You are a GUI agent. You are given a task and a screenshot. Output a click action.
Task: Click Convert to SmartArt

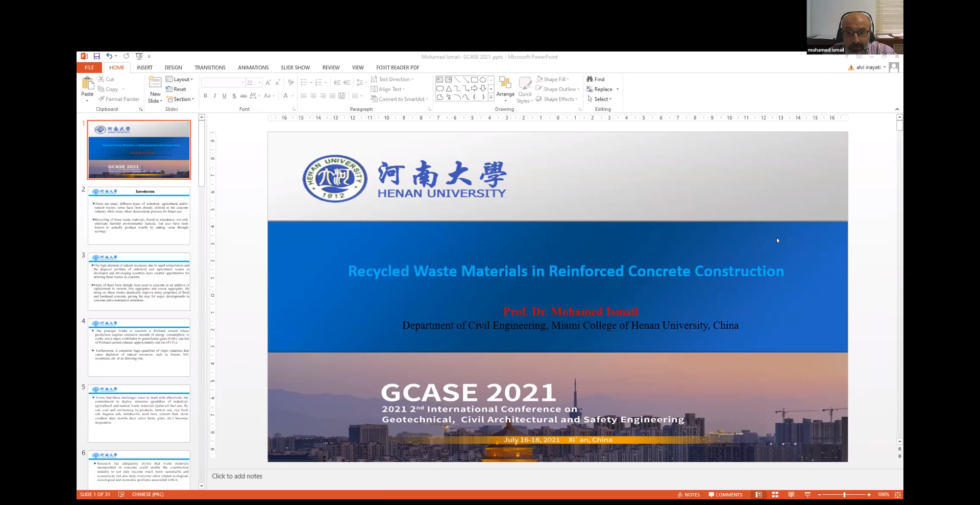[399, 99]
